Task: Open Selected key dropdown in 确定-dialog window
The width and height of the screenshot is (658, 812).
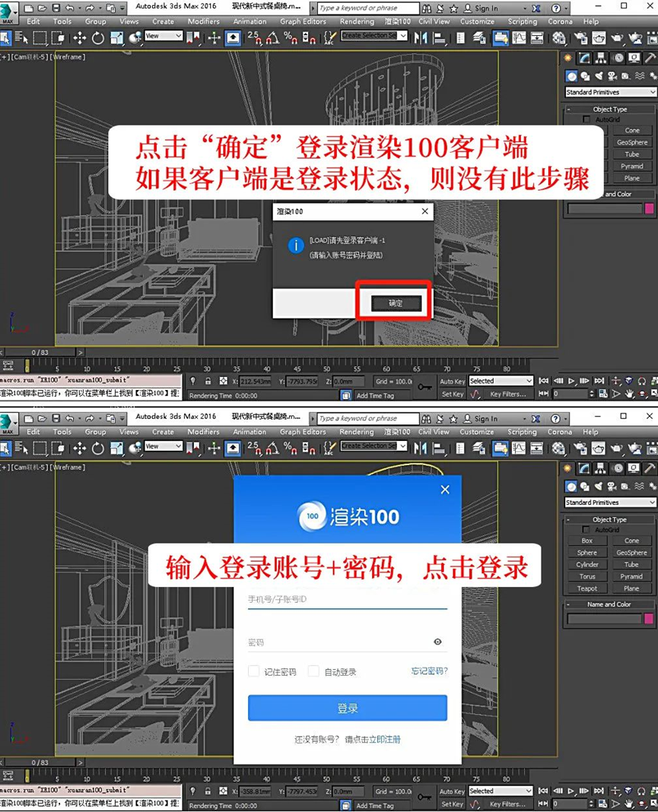Action: 501,381
